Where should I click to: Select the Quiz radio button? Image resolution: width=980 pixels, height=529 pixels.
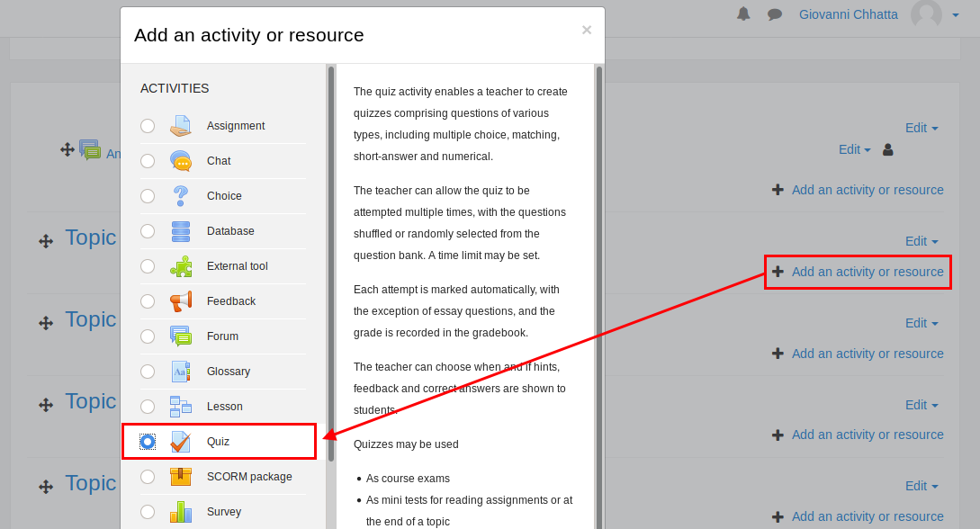148,442
